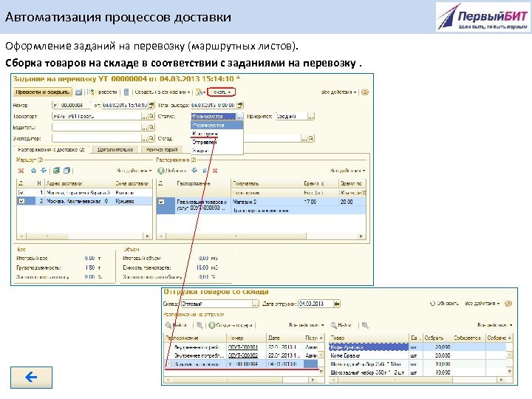Click the Провести и закрыть button
Screen dimensions: 532x399
pyautogui.click(x=43, y=92)
